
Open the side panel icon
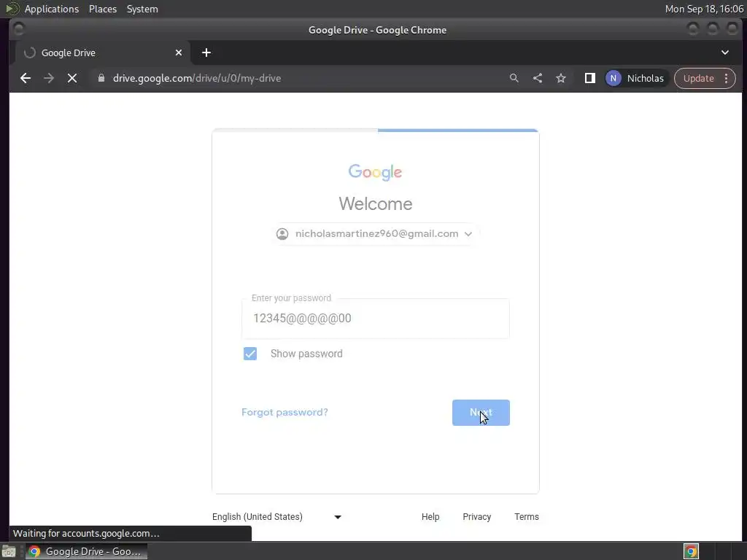[589, 78]
